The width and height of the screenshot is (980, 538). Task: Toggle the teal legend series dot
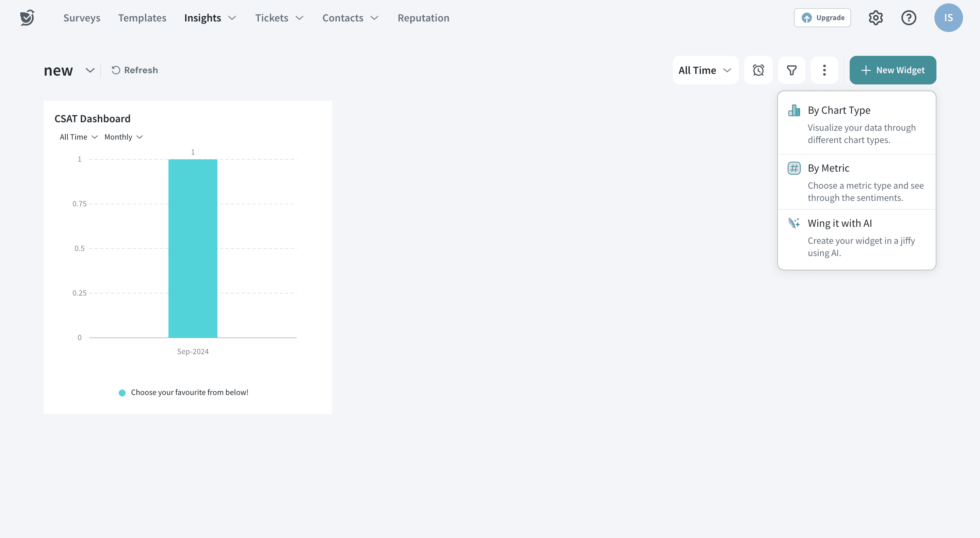[122, 393]
